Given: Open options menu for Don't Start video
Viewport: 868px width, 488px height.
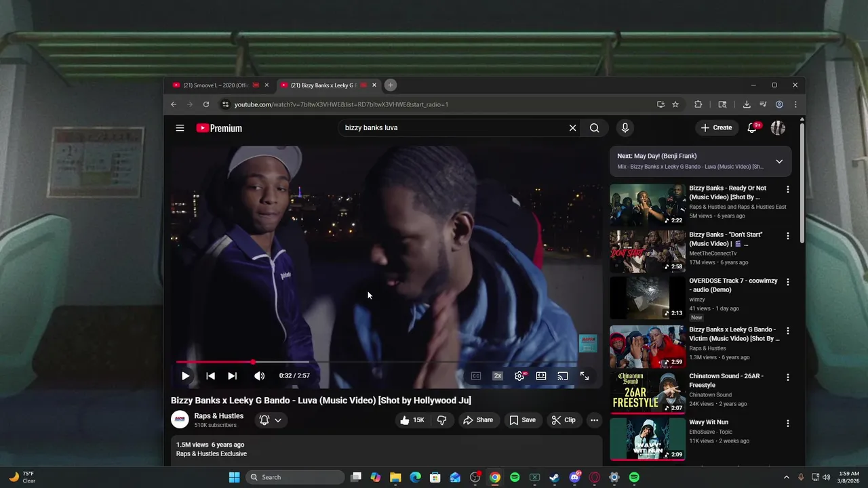Looking at the screenshot, I should pyautogui.click(x=787, y=236).
